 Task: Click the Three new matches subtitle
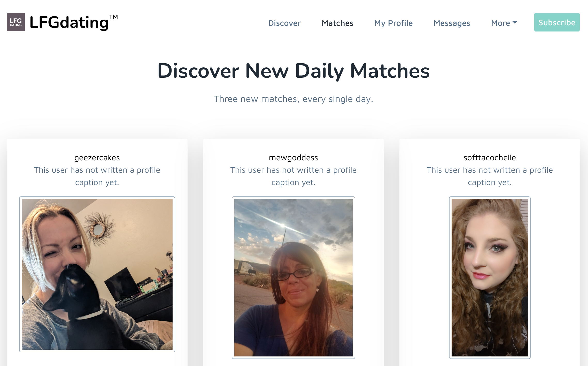click(293, 99)
